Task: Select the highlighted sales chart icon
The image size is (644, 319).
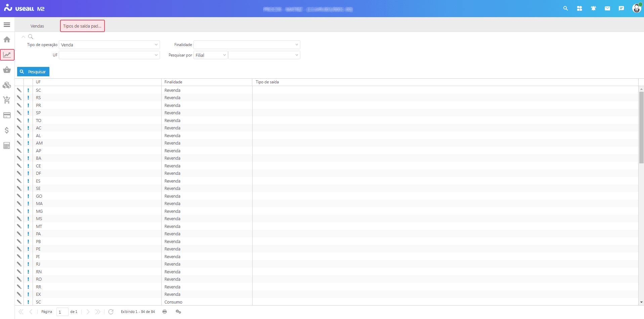Action: [7, 55]
